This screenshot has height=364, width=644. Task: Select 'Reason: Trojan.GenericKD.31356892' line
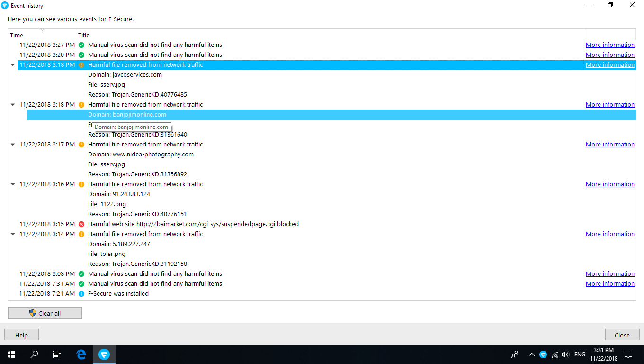click(x=137, y=174)
